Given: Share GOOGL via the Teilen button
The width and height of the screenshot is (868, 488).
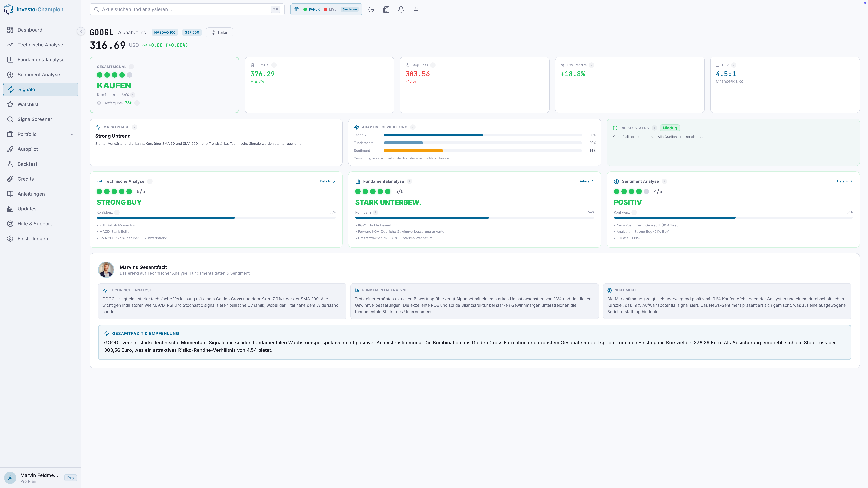Looking at the screenshot, I should pyautogui.click(x=219, y=32).
